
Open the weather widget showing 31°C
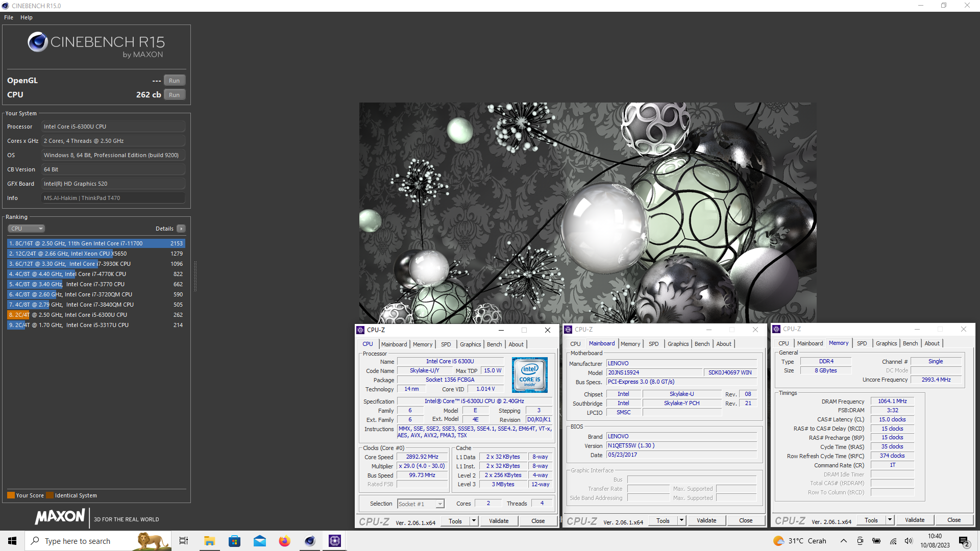pyautogui.click(x=800, y=541)
